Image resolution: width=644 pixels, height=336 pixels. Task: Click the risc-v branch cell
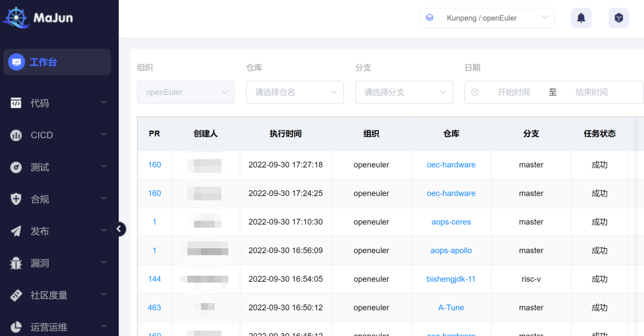coord(531,279)
